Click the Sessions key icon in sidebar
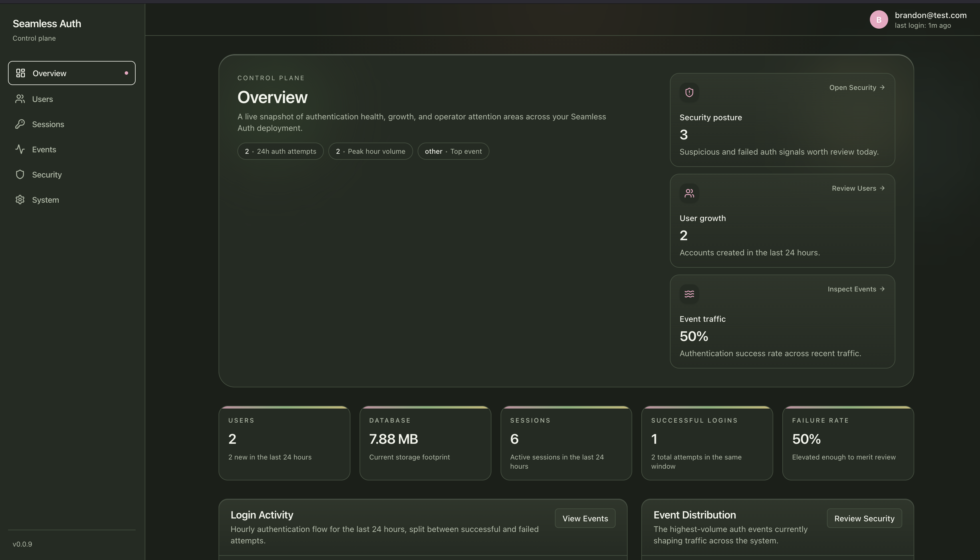 point(20,124)
